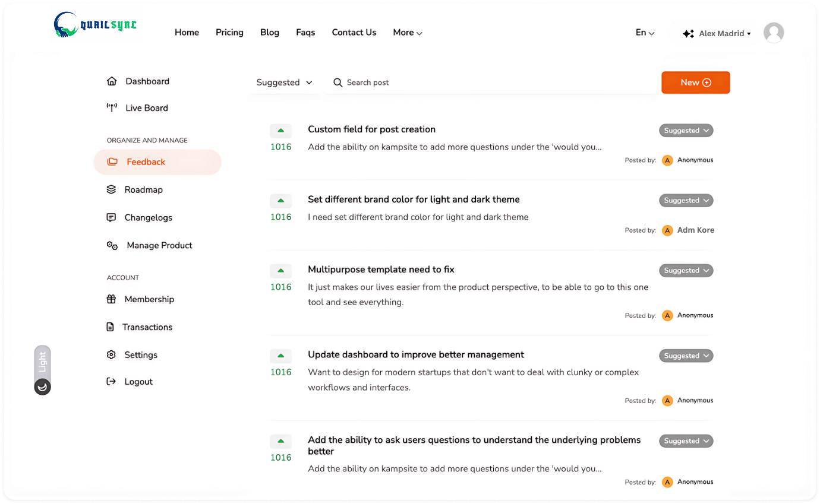The height and width of the screenshot is (504, 820).
Task: Go to Pricing in top navigation
Action: click(229, 33)
